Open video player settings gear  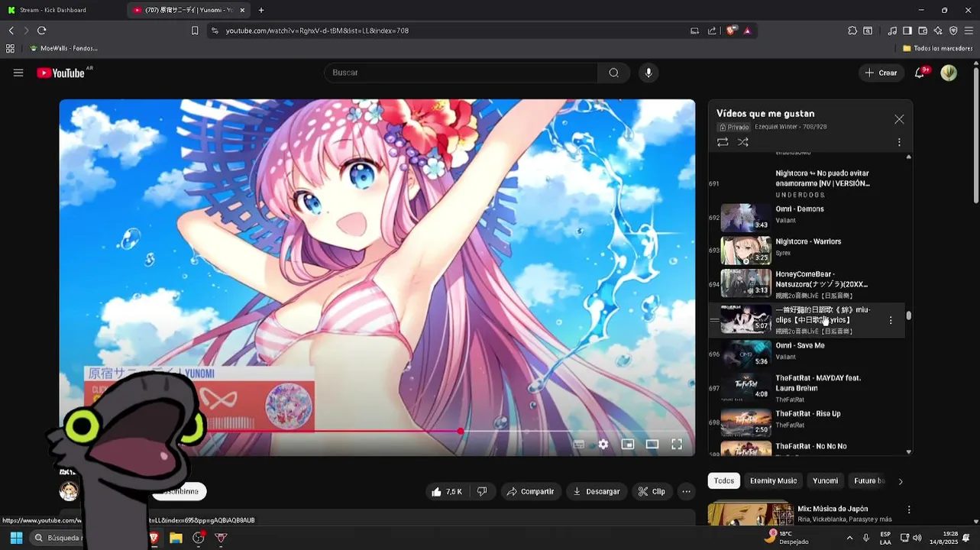(603, 444)
